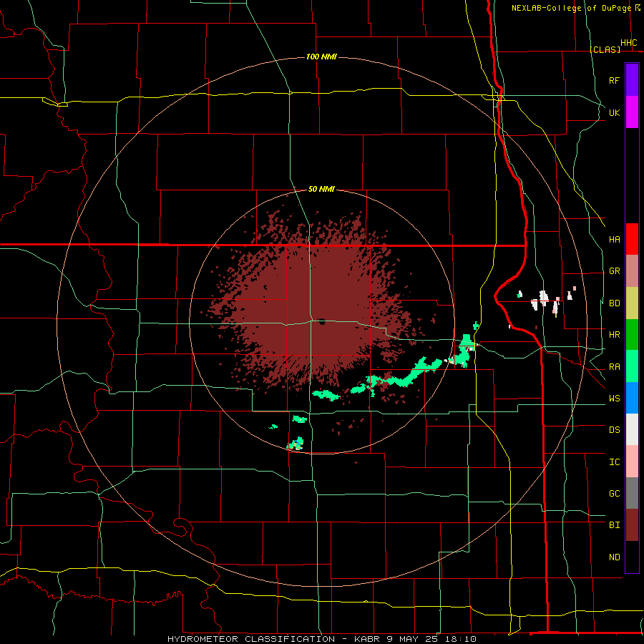Select the GR graupel color swatch
The image size is (644, 644).
(x=632, y=271)
